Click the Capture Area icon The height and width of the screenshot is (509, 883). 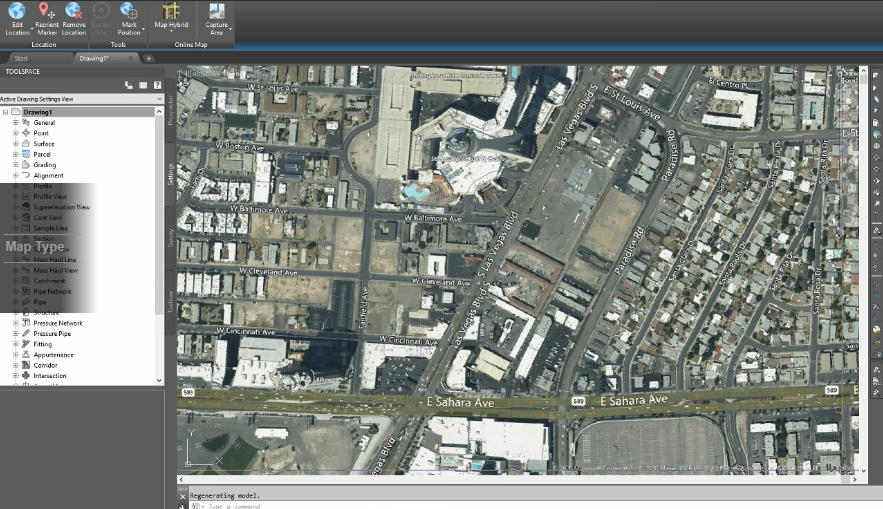coord(216,10)
